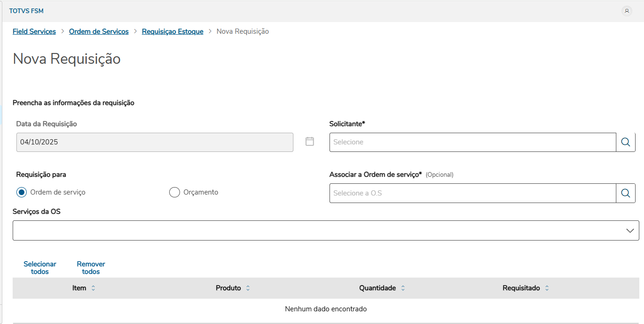The width and height of the screenshot is (644, 324).
Task: Navigate to Ordem de Servicos breadcrumb
Action: [99, 31]
